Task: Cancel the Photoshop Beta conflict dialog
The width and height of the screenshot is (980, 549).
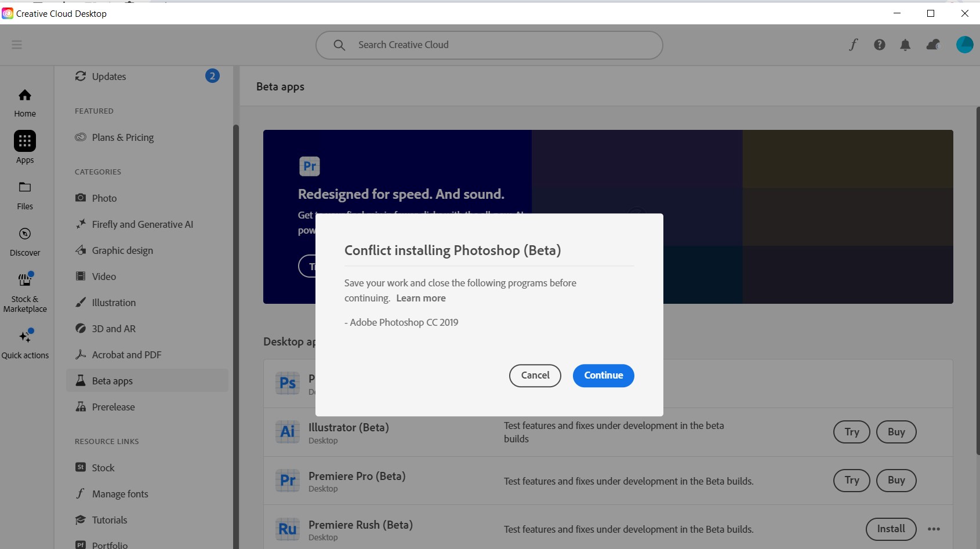Action: 535,376
